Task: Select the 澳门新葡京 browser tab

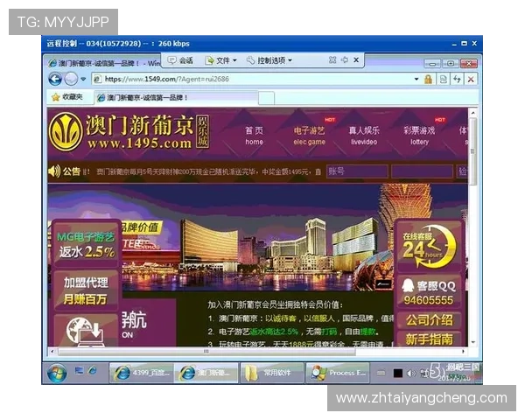Action: pyautogui.click(x=177, y=97)
